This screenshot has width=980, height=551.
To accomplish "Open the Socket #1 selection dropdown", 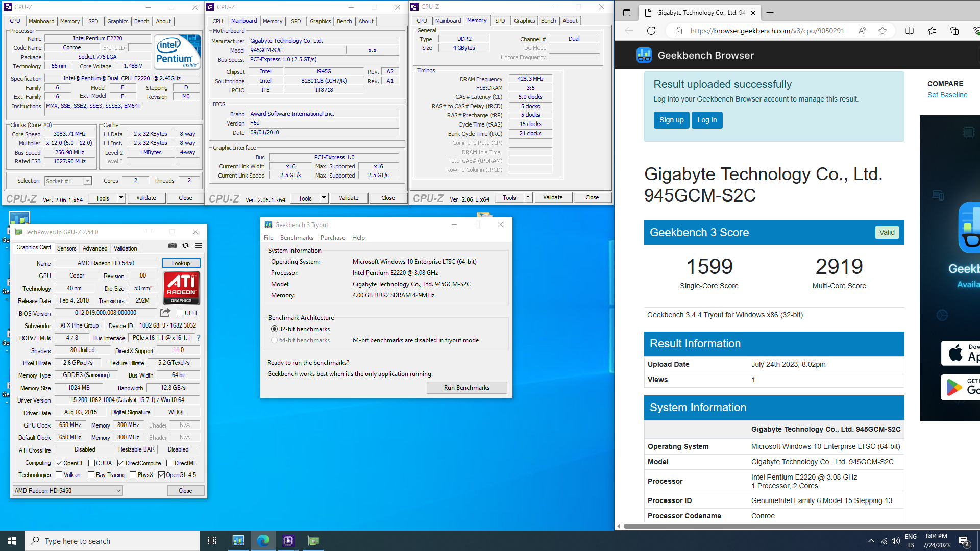I will 68,181.
